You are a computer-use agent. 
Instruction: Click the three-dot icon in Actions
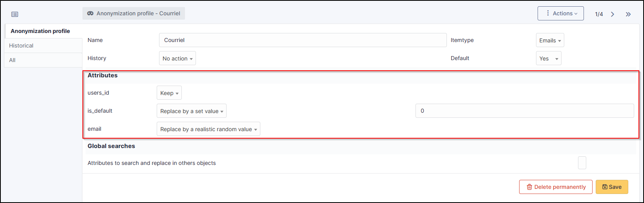(548, 13)
